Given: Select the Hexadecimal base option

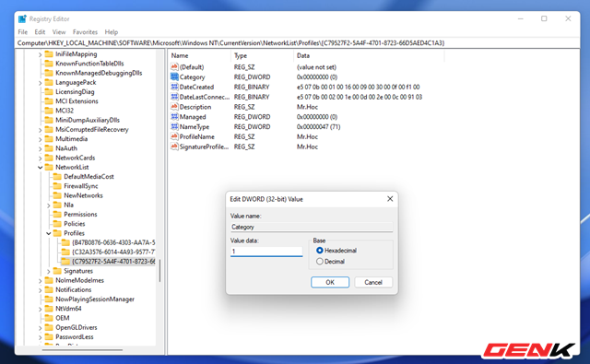Looking at the screenshot, I should point(320,251).
